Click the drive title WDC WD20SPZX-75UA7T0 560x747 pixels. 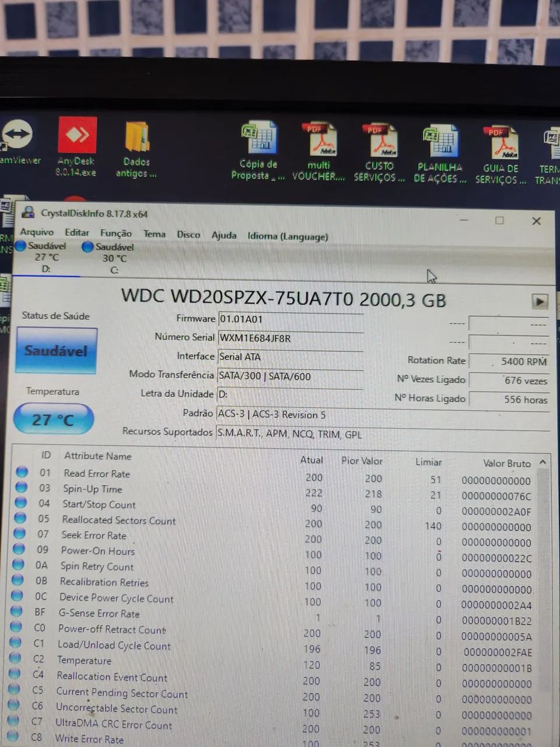tap(237, 298)
